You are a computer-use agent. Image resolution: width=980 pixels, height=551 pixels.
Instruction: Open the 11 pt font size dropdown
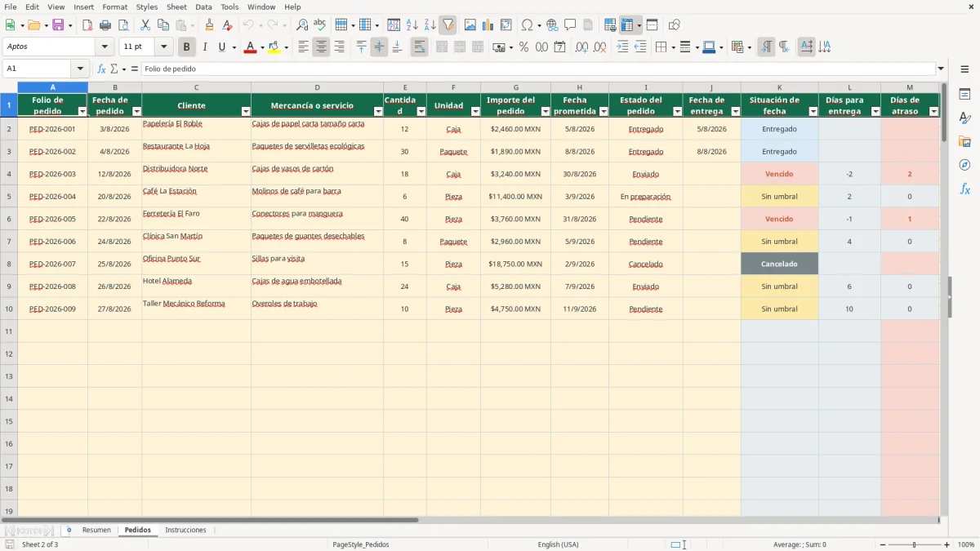pos(164,47)
